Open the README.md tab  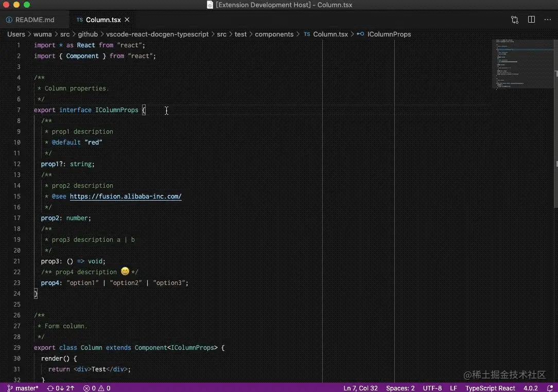click(x=30, y=20)
